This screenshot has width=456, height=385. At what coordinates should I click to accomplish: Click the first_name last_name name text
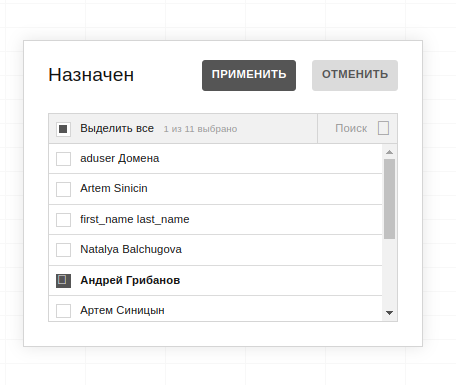pos(135,219)
